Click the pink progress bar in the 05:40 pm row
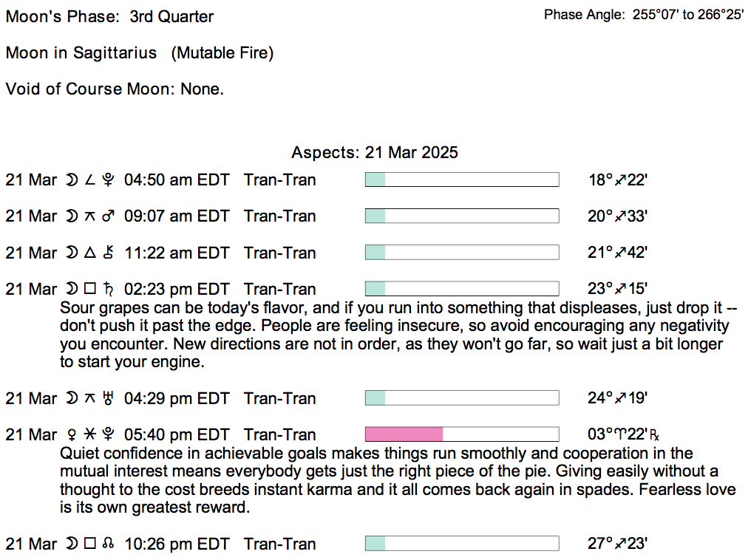Screen dimensions: 751x560 point(404,434)
